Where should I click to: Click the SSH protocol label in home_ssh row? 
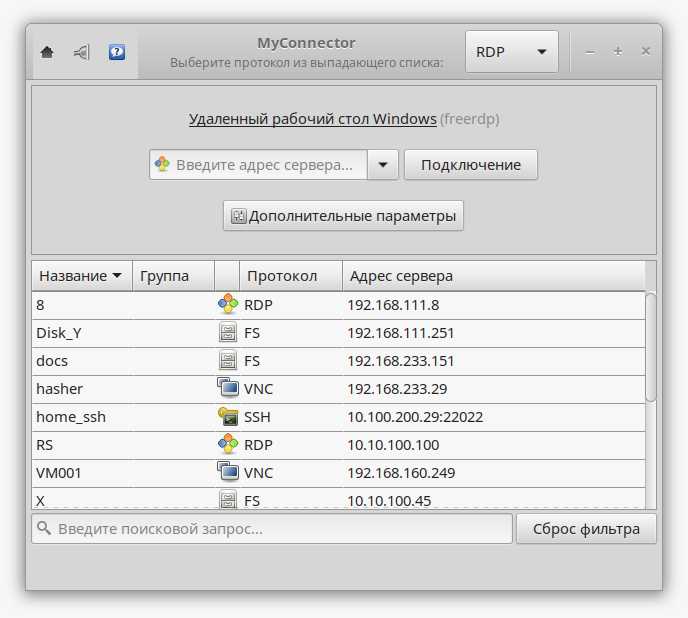(x=257, y=417)
